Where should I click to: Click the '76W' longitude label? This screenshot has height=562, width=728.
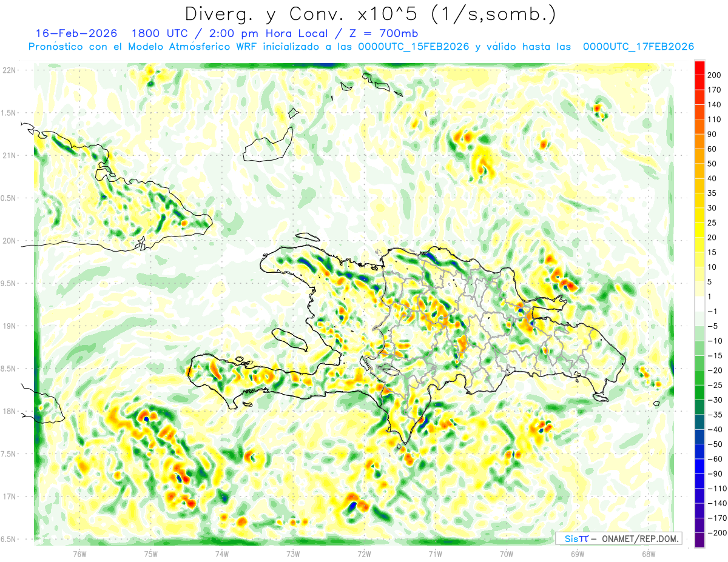[79, 554]
